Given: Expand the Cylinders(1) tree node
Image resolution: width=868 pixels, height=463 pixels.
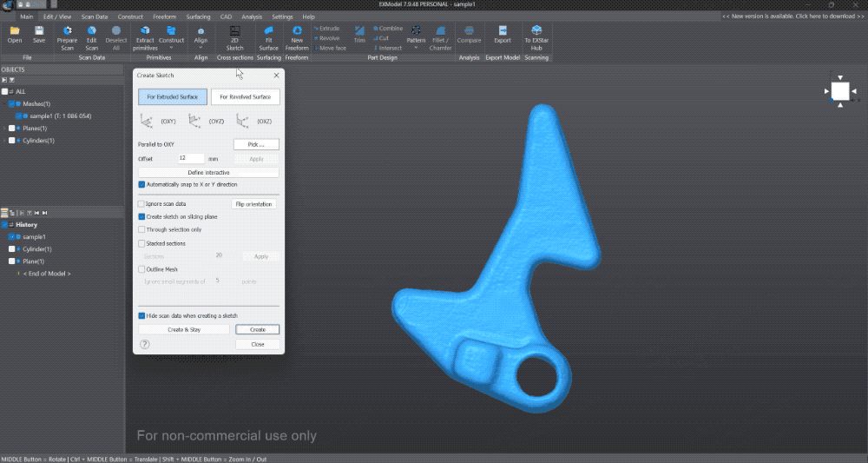Looking at the screenshot, I should 4,140.
